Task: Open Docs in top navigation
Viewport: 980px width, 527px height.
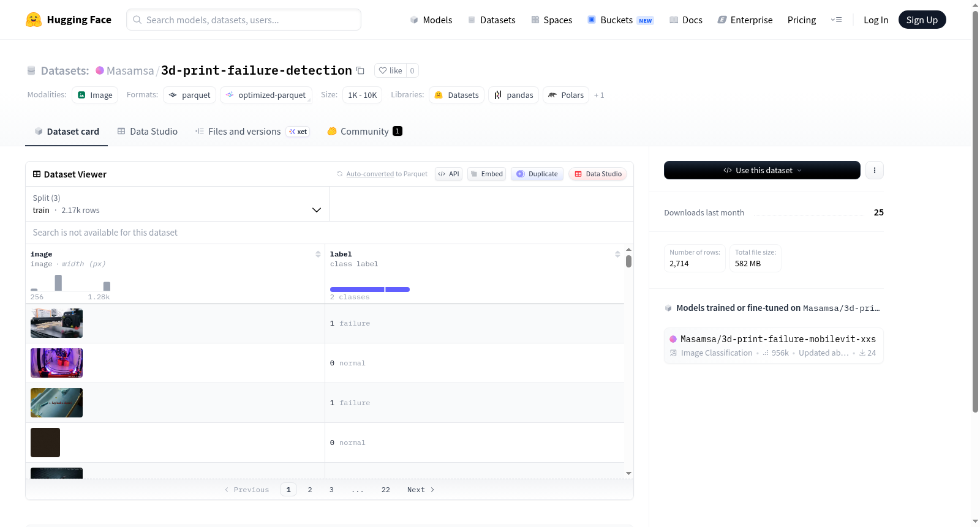Action: 685,20
